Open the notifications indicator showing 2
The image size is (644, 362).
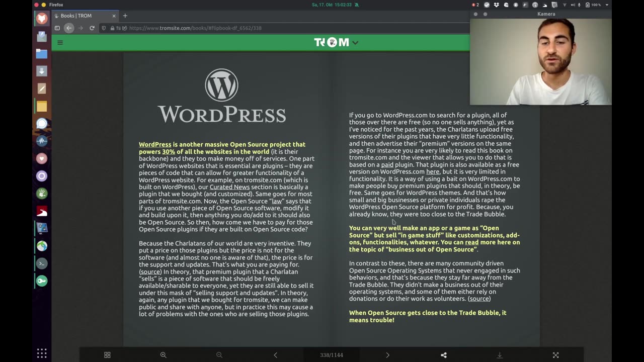[475, 5]
